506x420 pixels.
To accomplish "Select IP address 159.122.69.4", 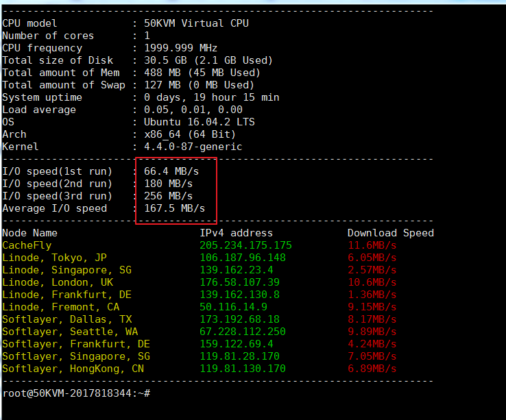I will coord(237,344).
